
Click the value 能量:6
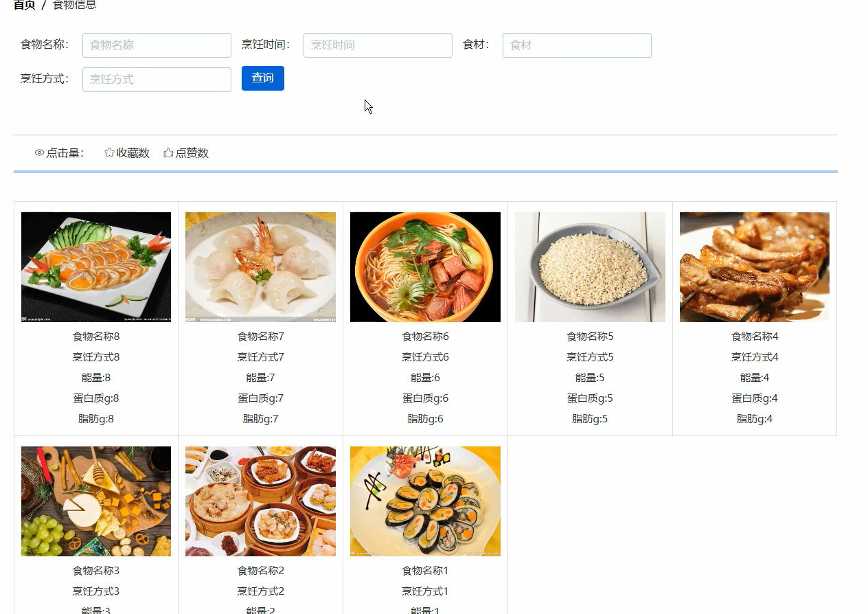(x=425, y=378)
